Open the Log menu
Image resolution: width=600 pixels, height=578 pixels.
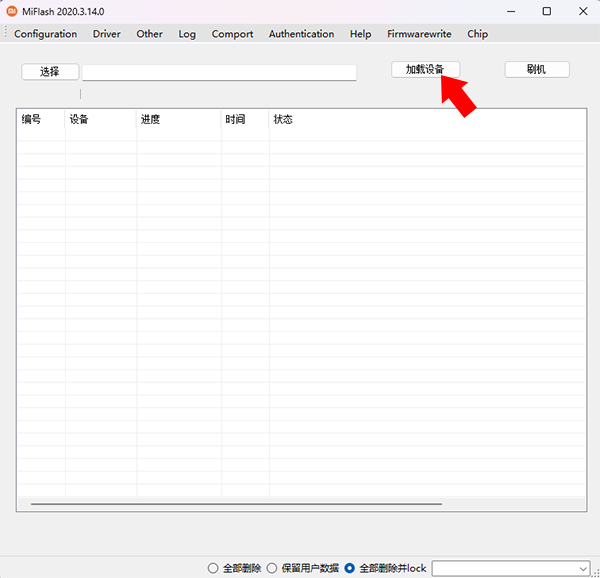187,34
